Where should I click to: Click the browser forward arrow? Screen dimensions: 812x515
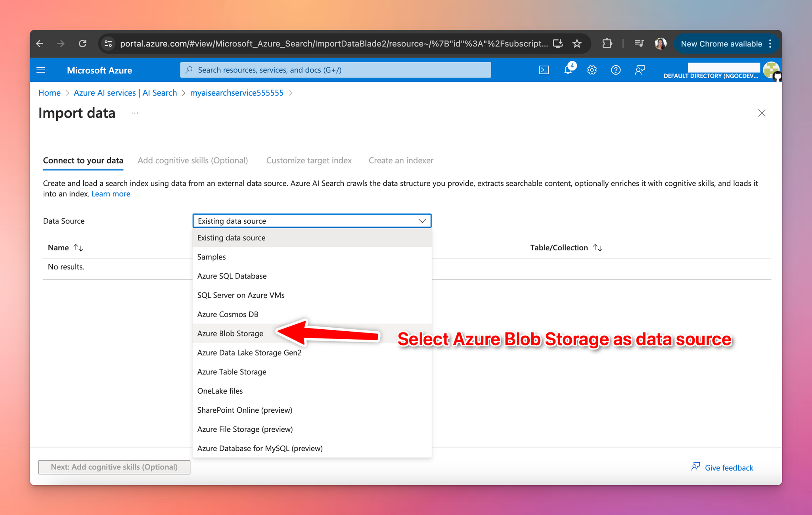pos(61,44)
